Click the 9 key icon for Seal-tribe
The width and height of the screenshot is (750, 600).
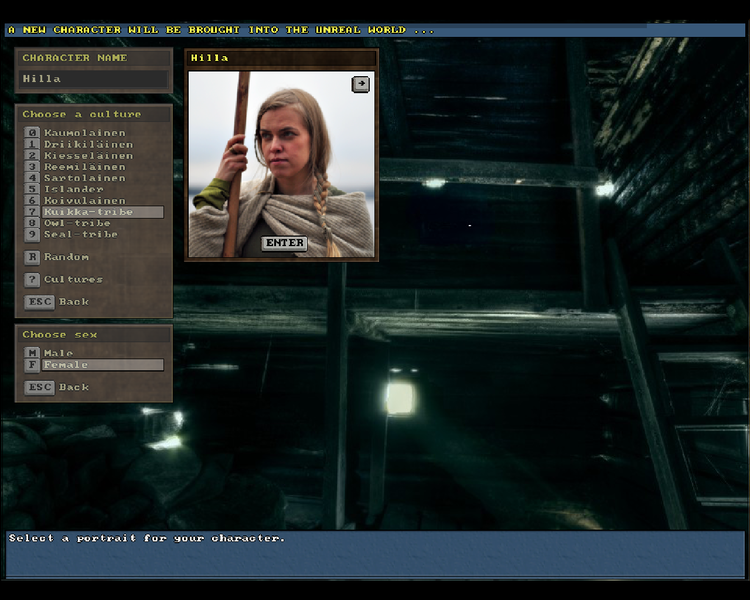click(33, 235)
